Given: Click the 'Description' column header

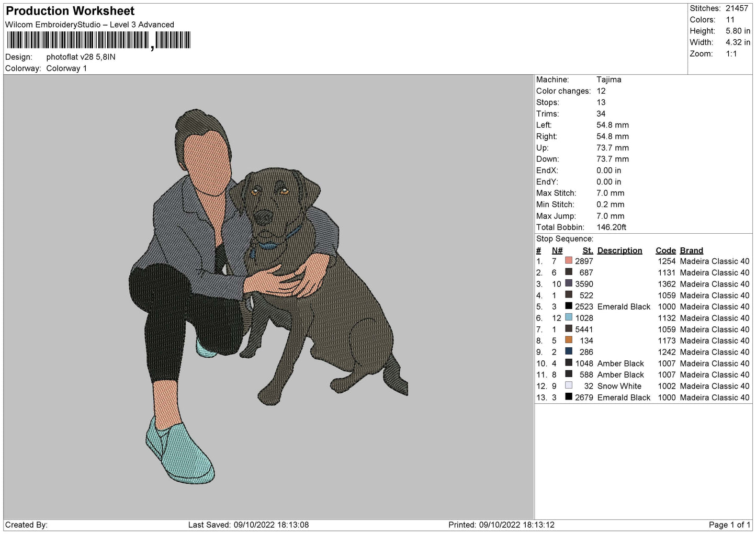Looking at the screenshot, I should pos(619,251).
